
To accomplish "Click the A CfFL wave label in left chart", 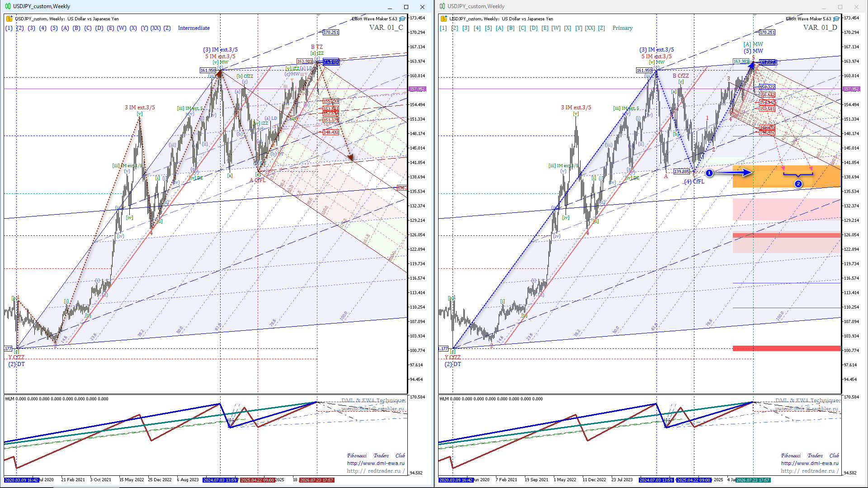I will (258, 180).
